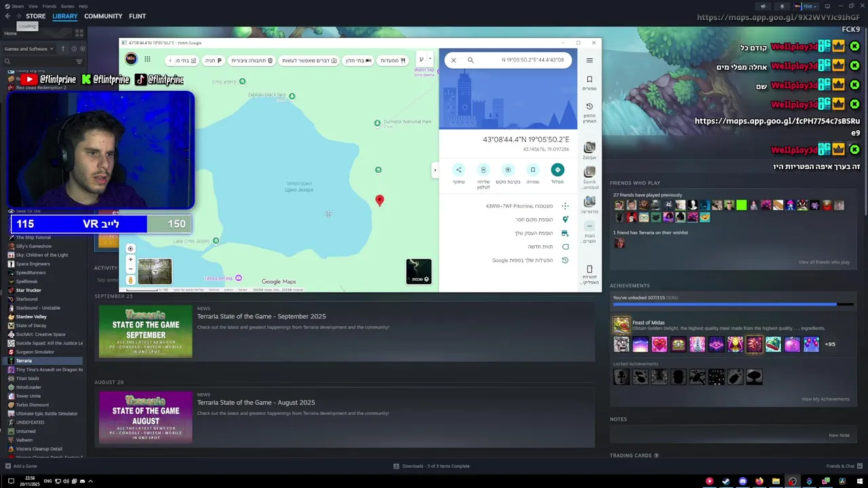Screen dimensions: 868x488
Task: Click the Durmitor National Park map marker
Action: point(378,123)
